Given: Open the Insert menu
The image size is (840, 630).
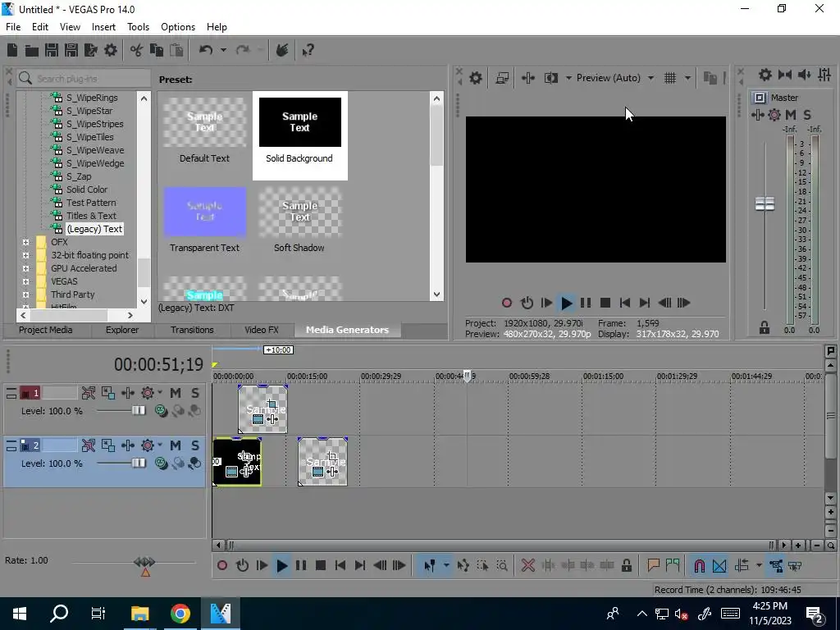Looking at the screenshot, I should click(x=103, y=27).
